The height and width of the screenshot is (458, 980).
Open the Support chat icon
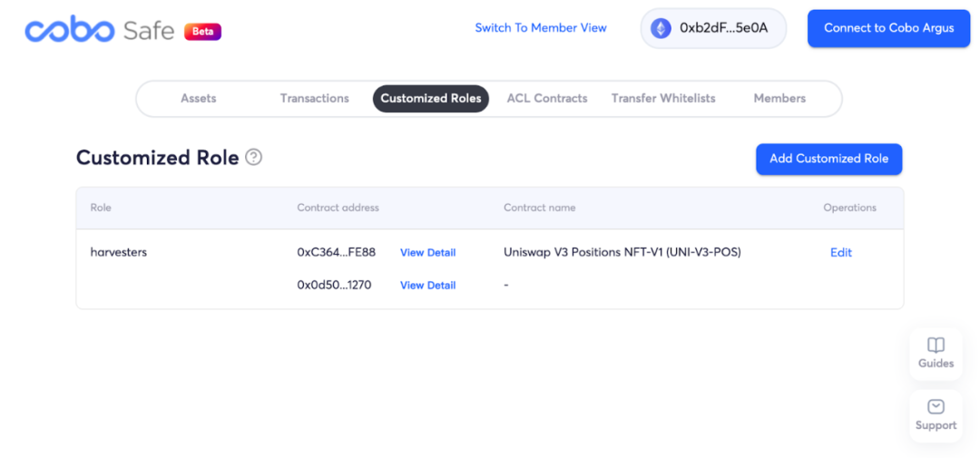936,407
